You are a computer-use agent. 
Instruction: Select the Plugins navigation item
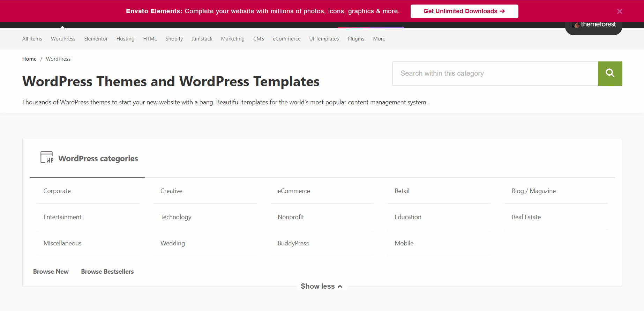pyautogui.click(x=355, y=39)
